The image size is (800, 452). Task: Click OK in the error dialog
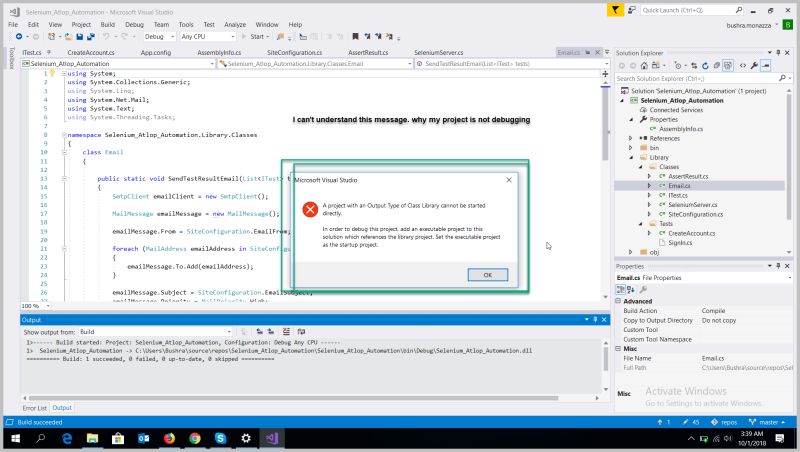[x=487, y=275]
